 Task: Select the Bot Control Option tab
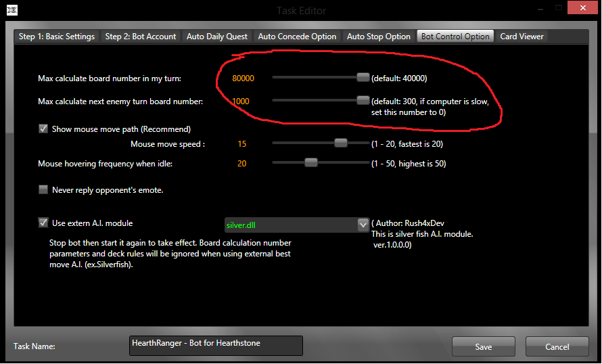[455, 37]
